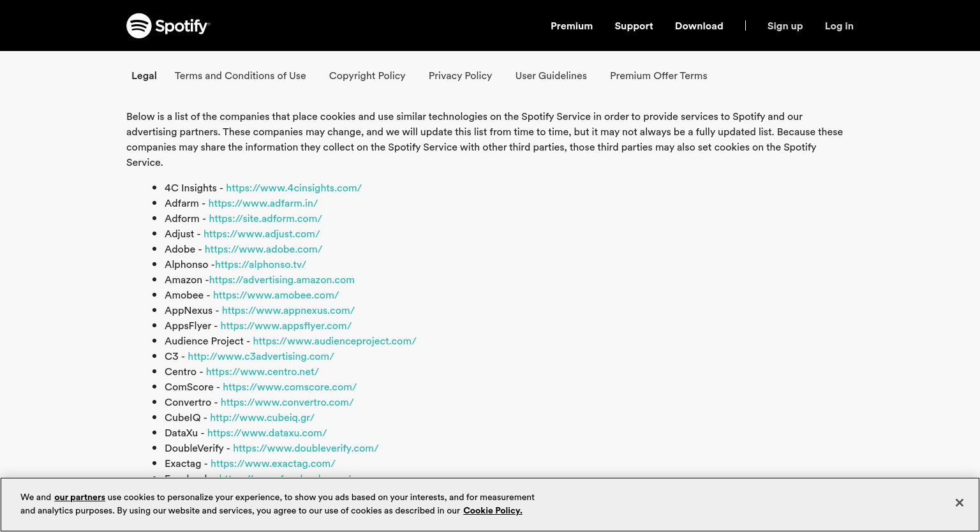Go to the Premium Offer Terms tab
This screenshot has height=532, width=980.
pos(658,75)
